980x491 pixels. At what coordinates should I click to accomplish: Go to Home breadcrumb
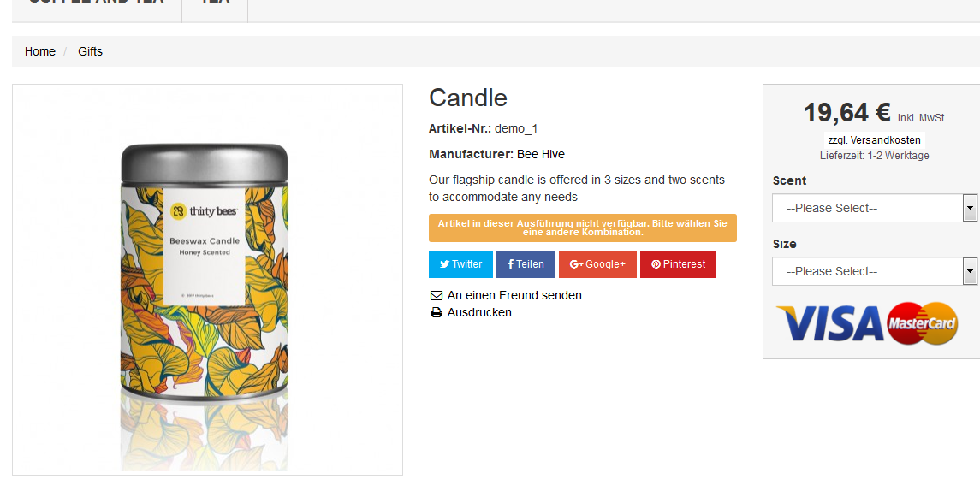(x=40, y=51)
